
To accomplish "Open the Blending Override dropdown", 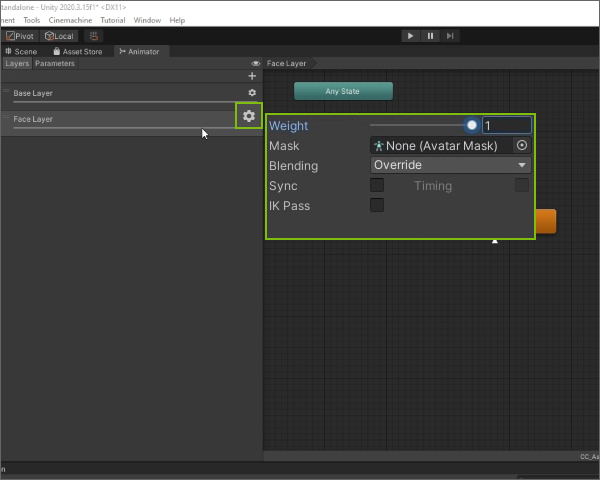I will (x=450, y=165).
